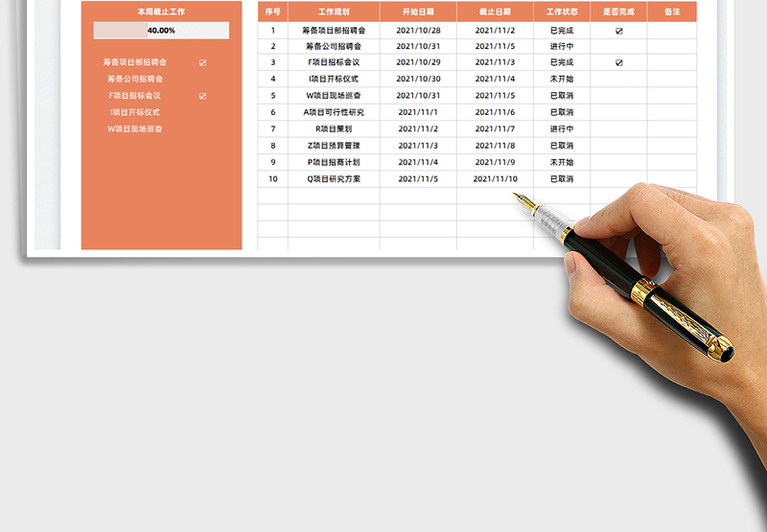Click the 已取消 status cell for A项目可行性研究
767x532 pixels.
click(562, 112)
